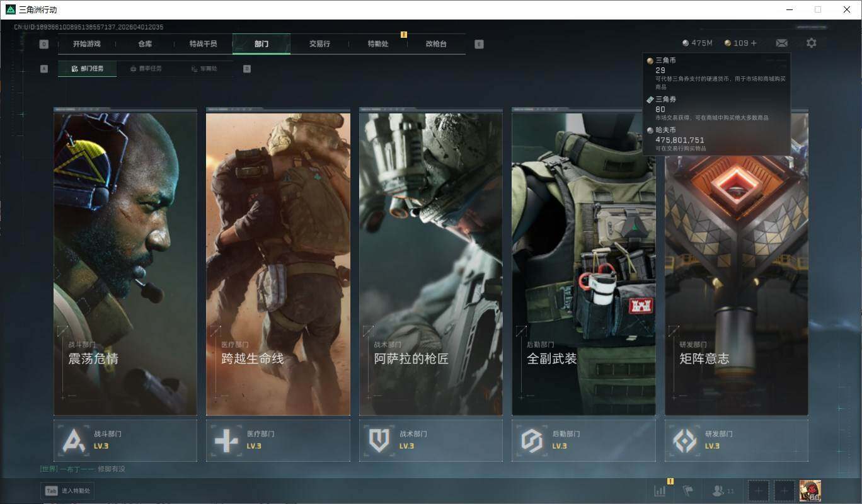Click the empty squad slot beside avatar
862x504 pixels.
click(784, 491)
